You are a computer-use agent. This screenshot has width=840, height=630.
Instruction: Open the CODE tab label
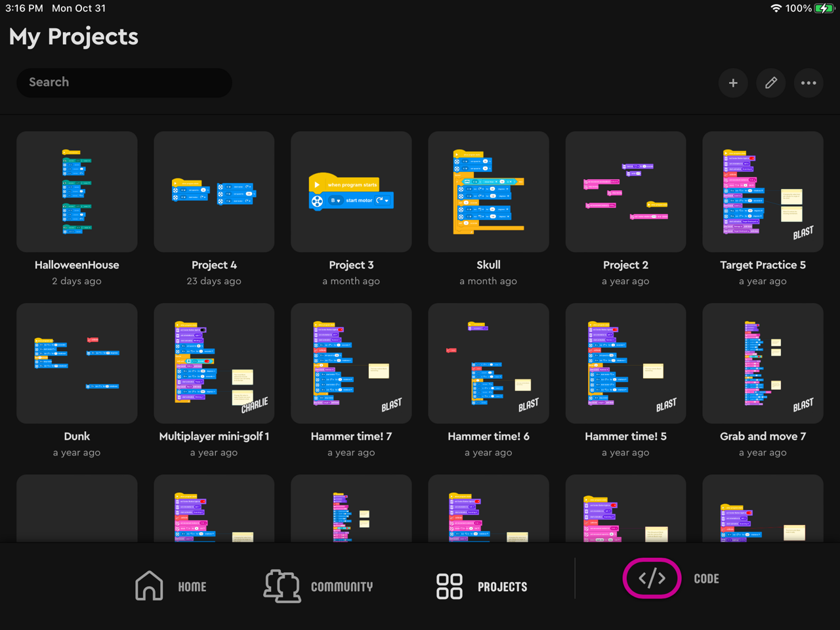(x=707, y=579)
